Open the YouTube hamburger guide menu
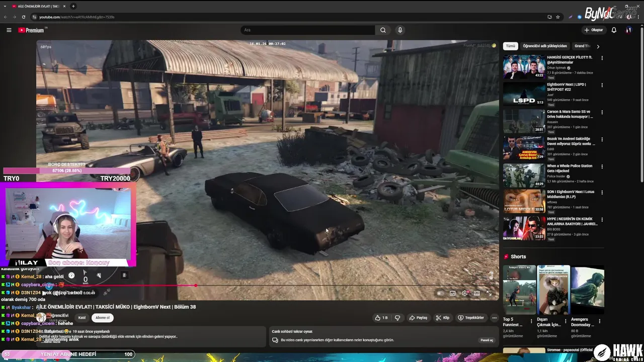The height and width of the screenshot is (362, 644). coord(9,30)
